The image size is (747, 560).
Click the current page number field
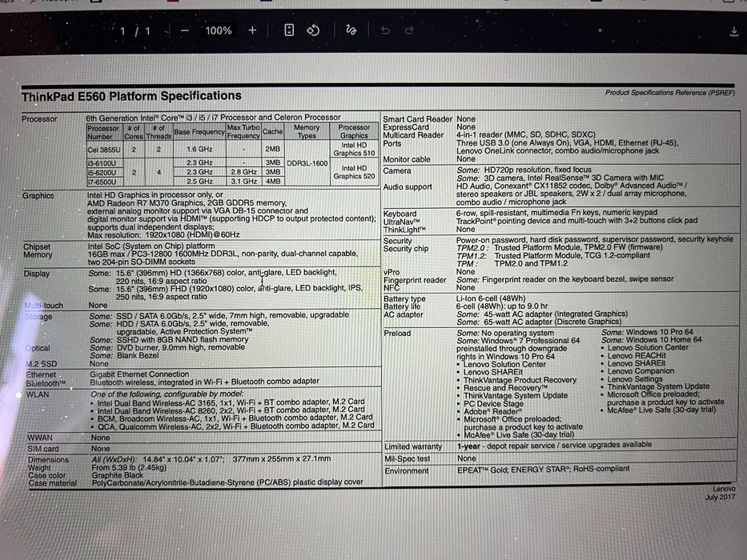(122, 31)
